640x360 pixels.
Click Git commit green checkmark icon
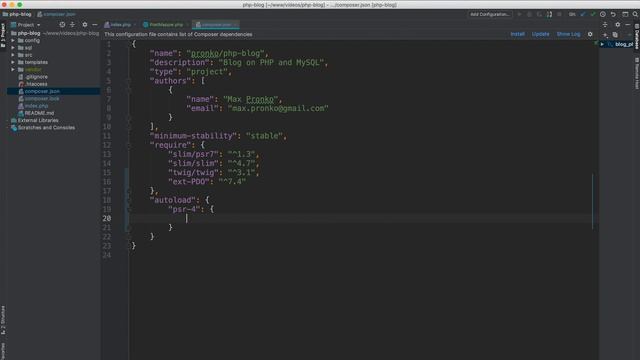593,14
